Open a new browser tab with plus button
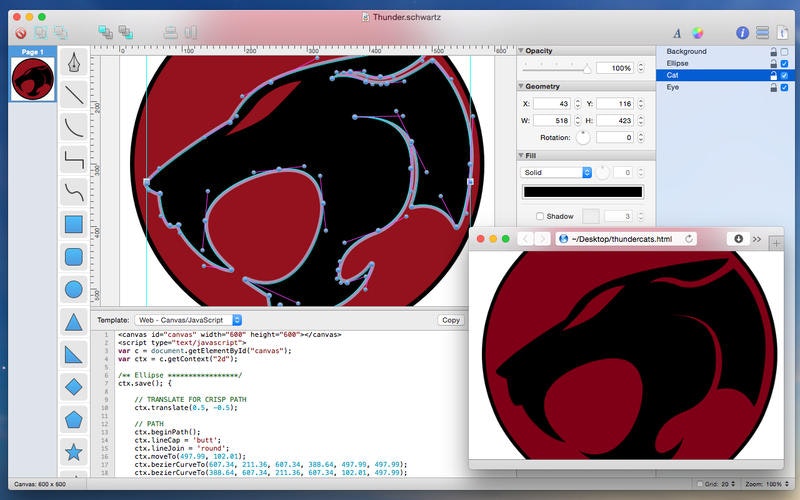 coord(776,244)
